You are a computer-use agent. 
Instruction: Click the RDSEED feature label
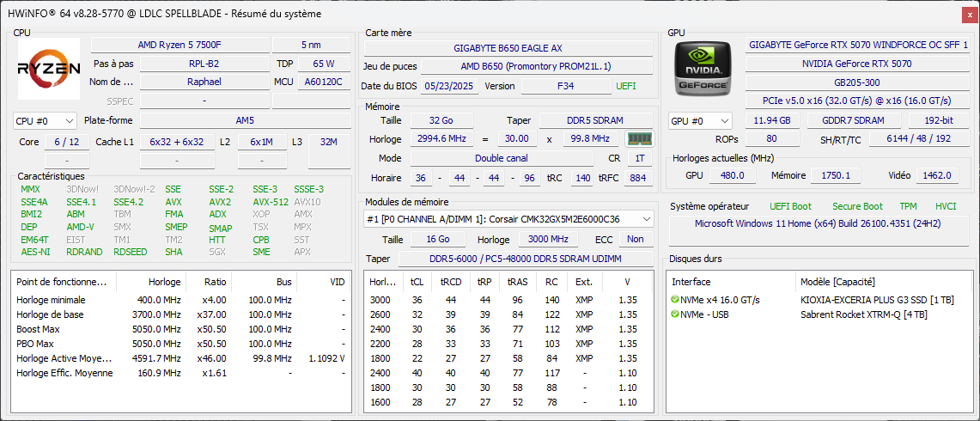[131, 252]
